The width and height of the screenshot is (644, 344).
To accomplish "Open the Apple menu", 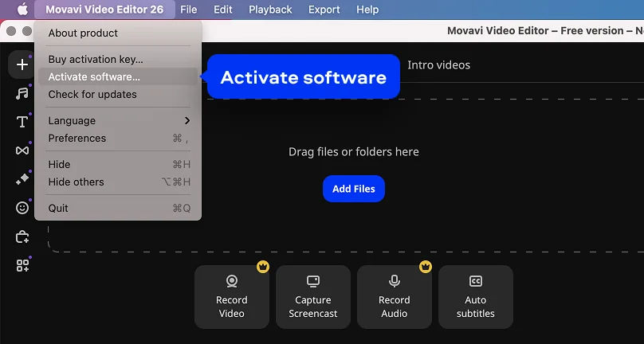I will [x=22, y=9].
